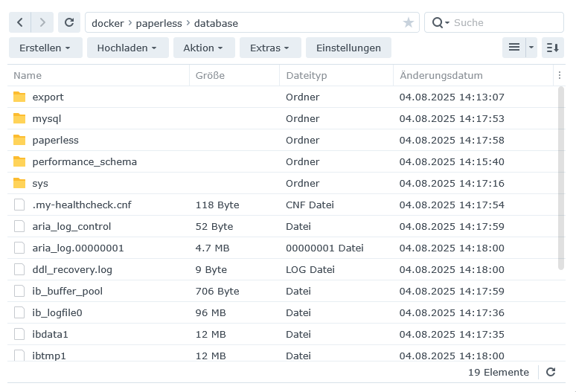Click the ddl_recovery.log file icon
Image resolution: width=576 pixels, height=392 pixels.
[19, 269]
